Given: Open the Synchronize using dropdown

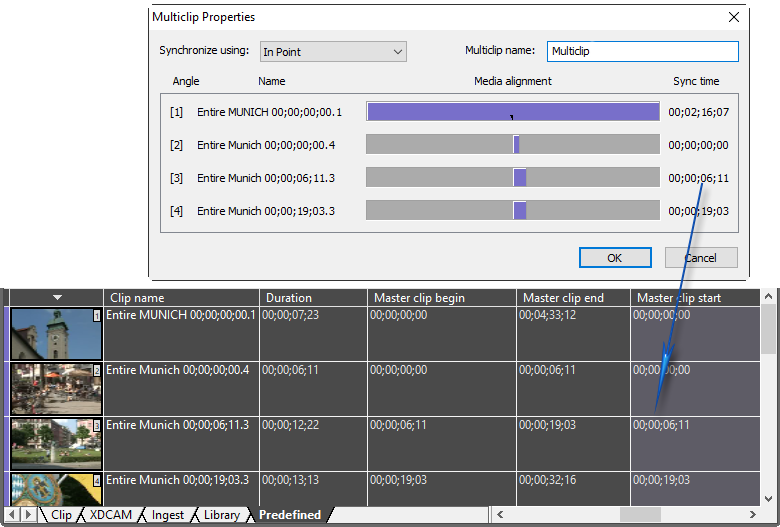Looking at the screenshot, I should (332, 51).
